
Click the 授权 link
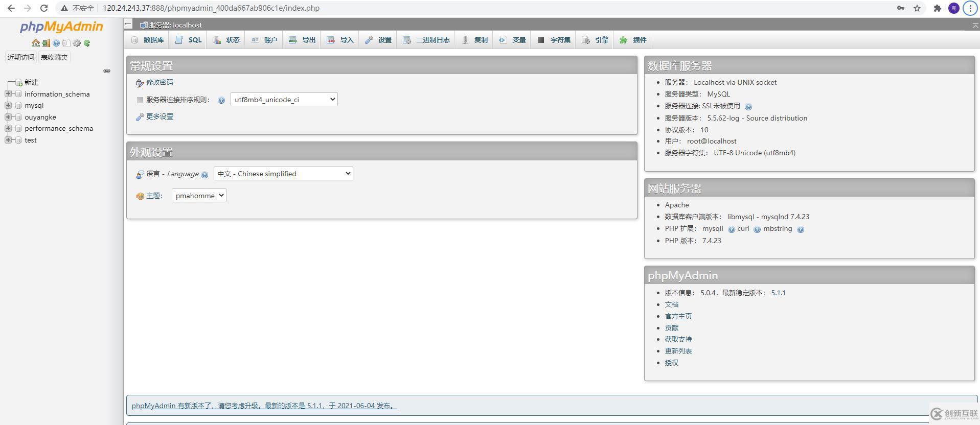[671, 363]
